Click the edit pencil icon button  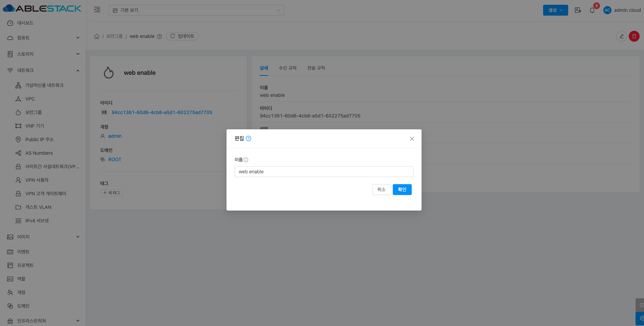[621, 36]
